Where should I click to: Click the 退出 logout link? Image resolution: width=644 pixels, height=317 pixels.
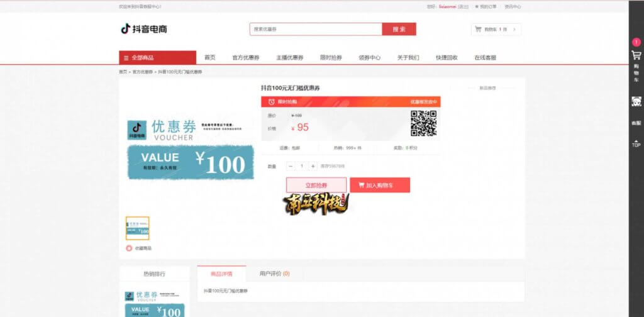click(464, 6)
